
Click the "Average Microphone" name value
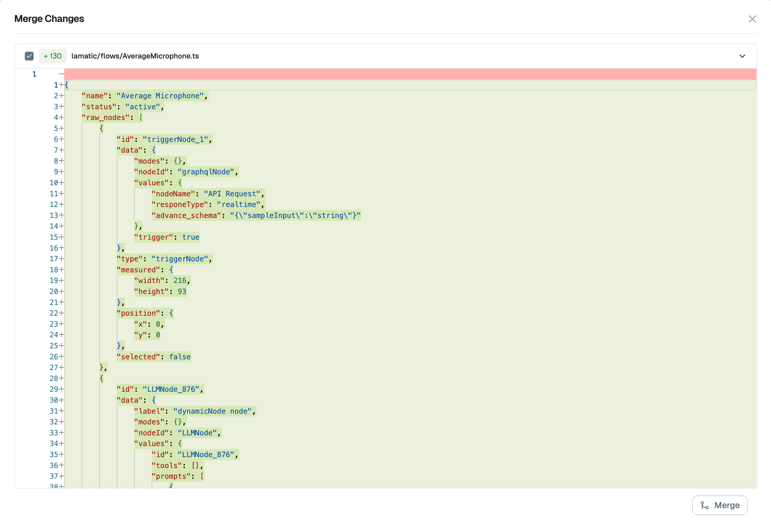click(160, 96)
